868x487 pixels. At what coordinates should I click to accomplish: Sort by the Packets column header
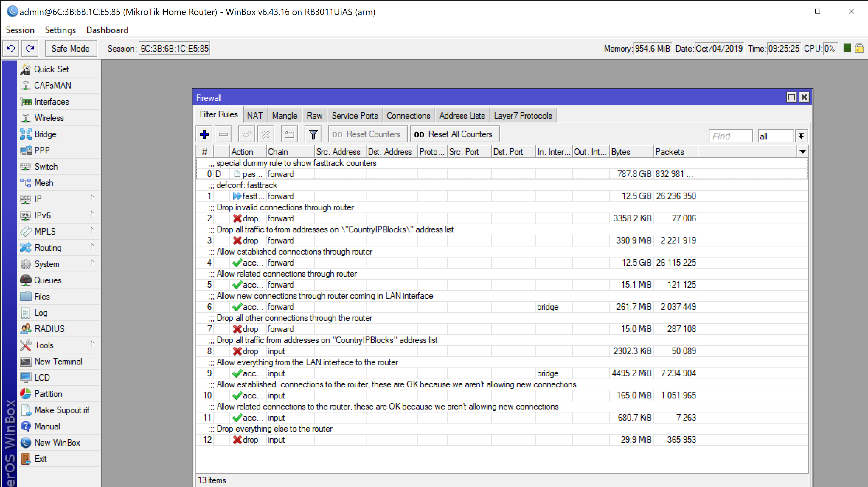(x=676, y=152)
